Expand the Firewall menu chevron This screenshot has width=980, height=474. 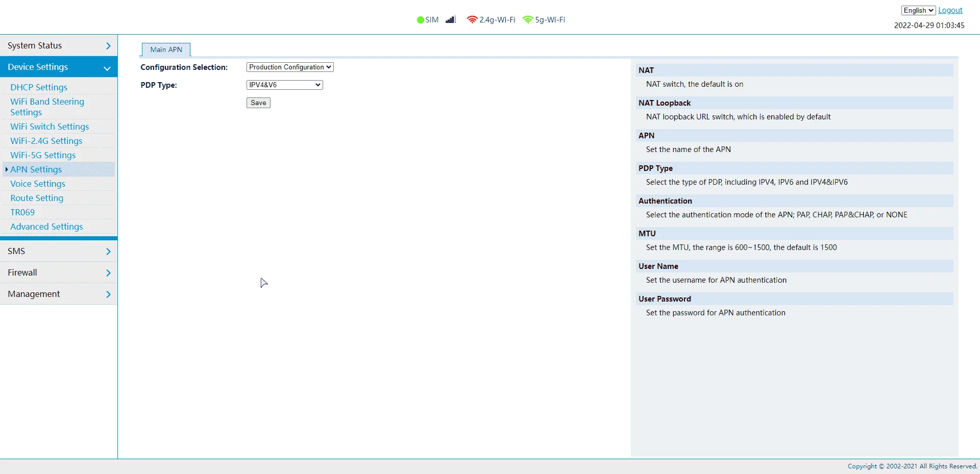point(108,273)
